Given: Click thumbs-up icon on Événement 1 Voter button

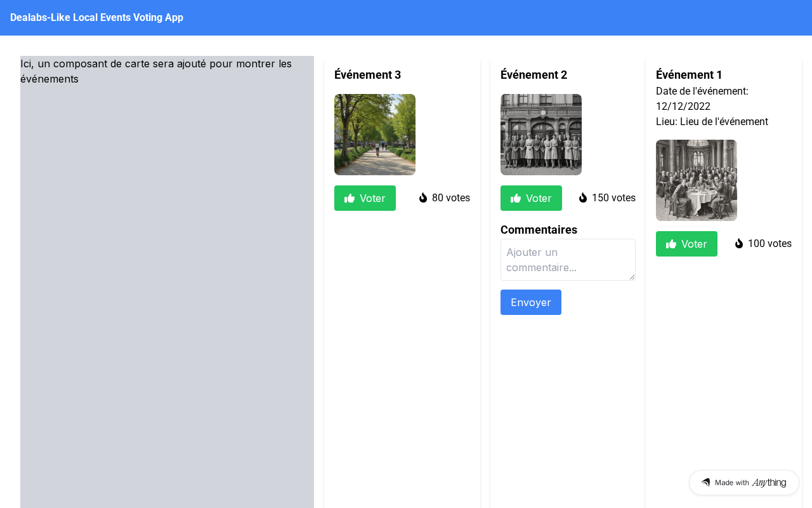Looking at the screenshot, I should click(671, 244).
